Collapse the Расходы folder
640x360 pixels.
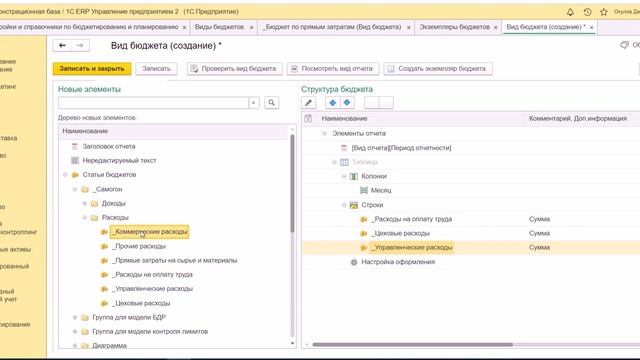point(84,218)
